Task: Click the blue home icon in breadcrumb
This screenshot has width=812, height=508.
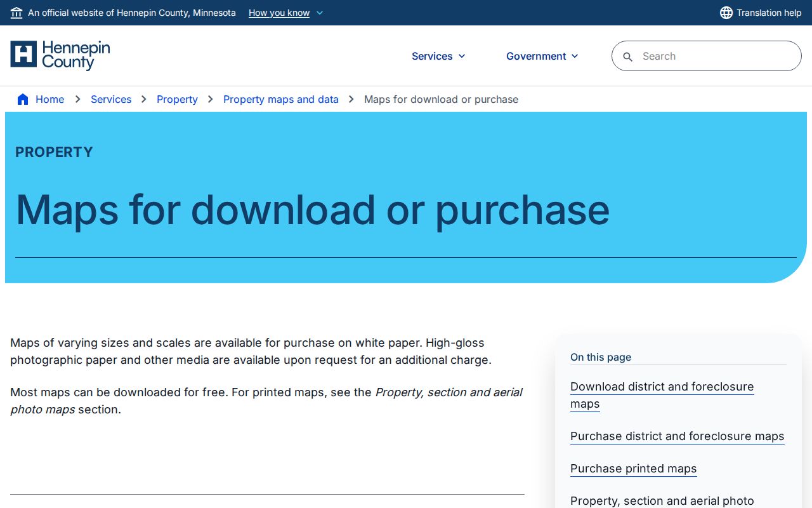Action: pyautogui.click(x=23, y=99)
